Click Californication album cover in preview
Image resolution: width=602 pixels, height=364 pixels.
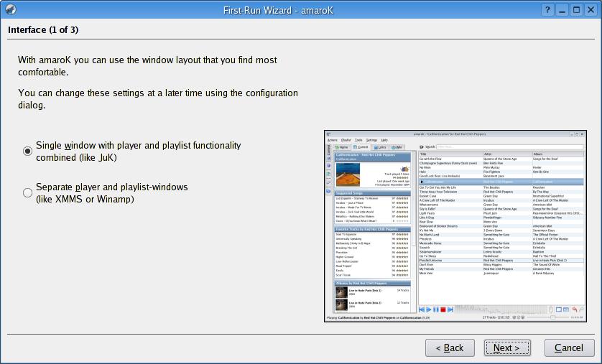pos(348,174)
